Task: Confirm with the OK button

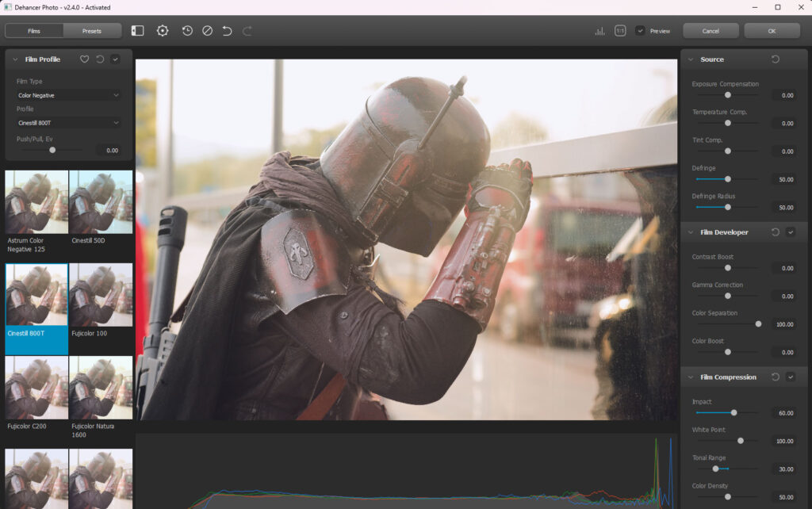Action: (x=772, y=31)
